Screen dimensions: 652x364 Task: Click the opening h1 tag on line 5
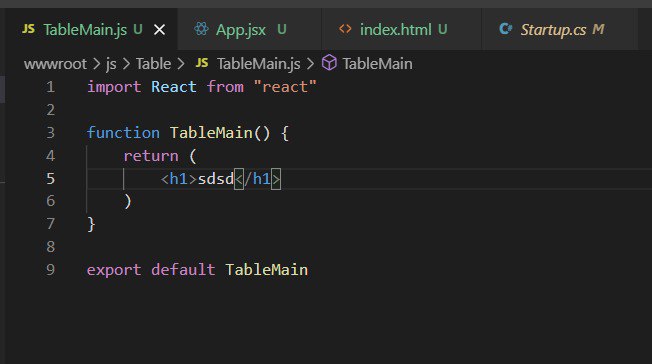179,179
